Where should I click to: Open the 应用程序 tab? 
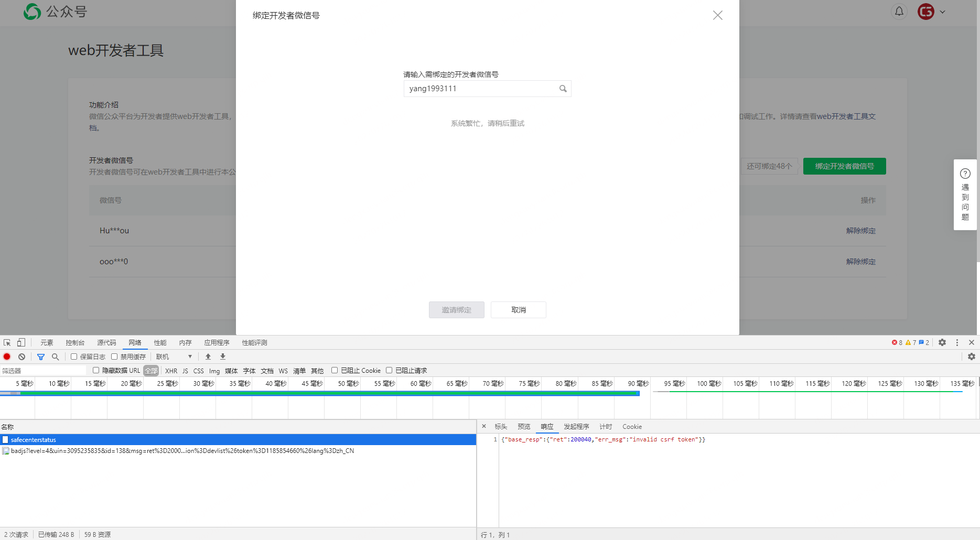217,342
